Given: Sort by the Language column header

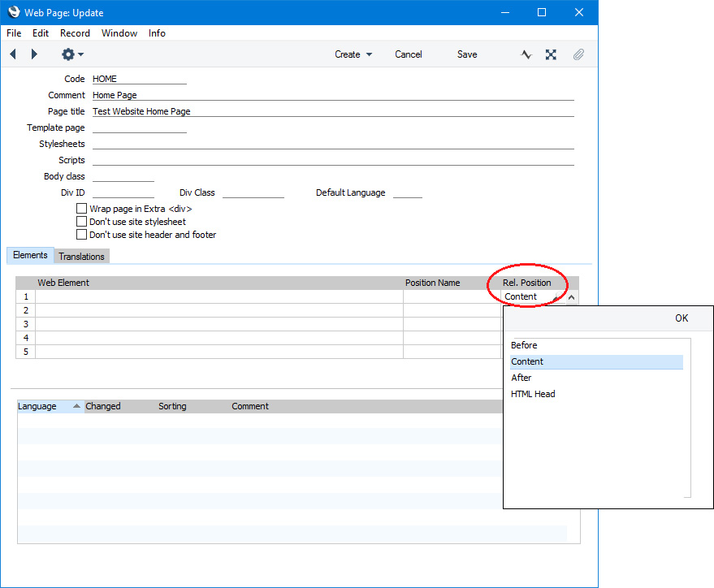Looking at the screenshot, I should tap(50, 406).
